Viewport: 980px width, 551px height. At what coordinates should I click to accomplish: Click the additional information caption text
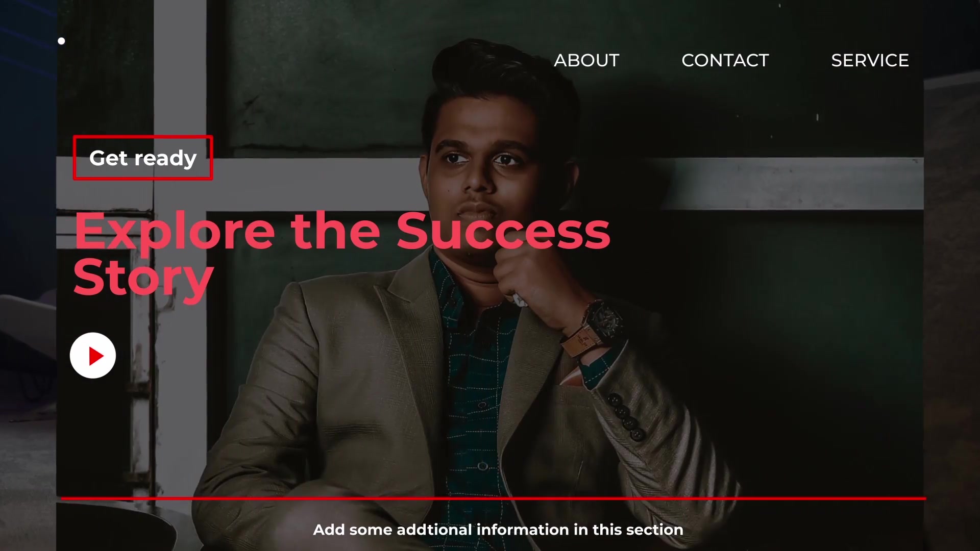click(498, 530)
